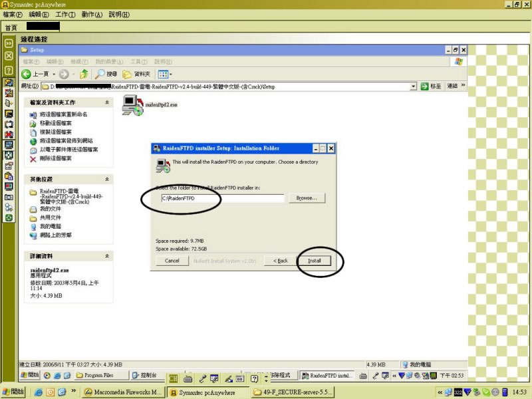
Task: Open 共用文件 under 其他位置
Action: click(51, 217)
